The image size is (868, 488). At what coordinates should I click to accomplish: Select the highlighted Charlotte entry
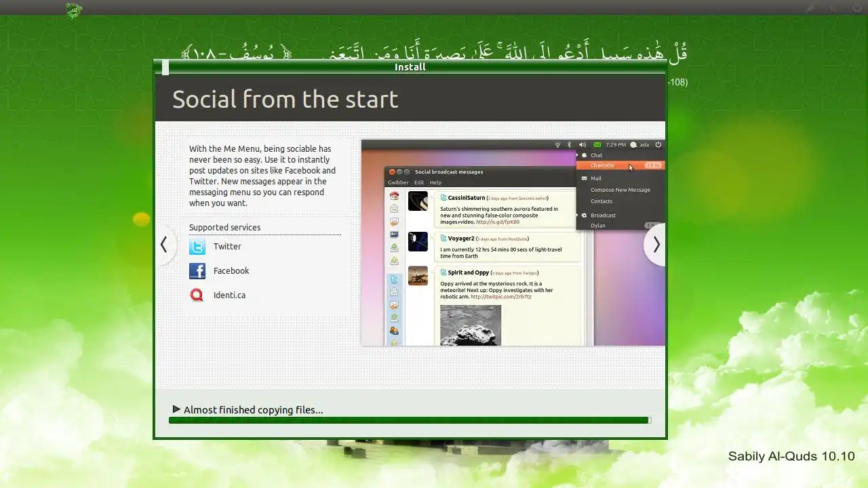620,165
